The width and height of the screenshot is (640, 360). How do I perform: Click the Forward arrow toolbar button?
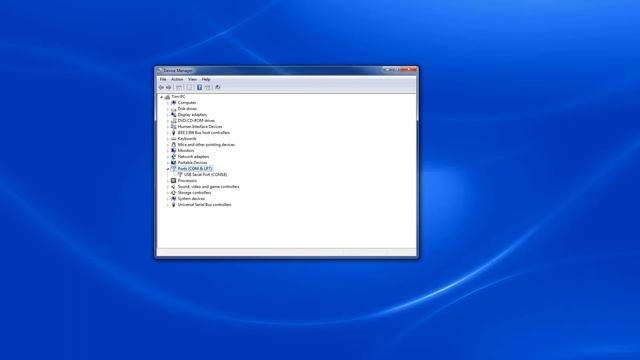click(169, 87)
